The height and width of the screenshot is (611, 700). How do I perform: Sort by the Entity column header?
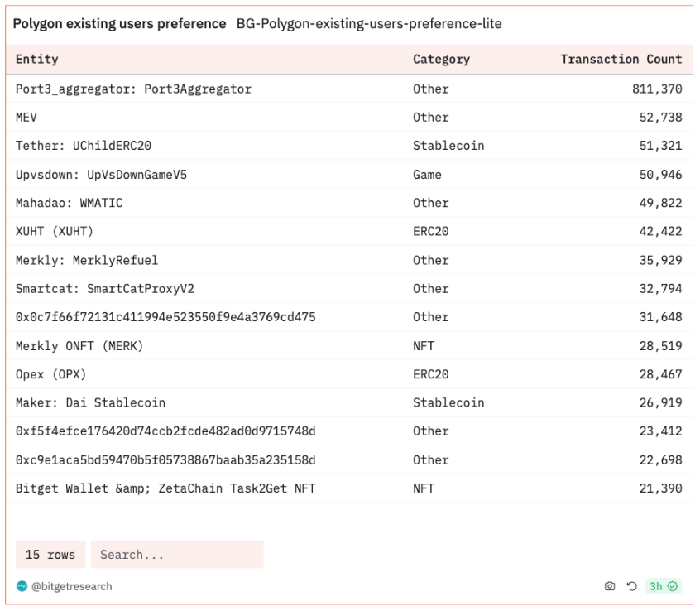(37, 60)
